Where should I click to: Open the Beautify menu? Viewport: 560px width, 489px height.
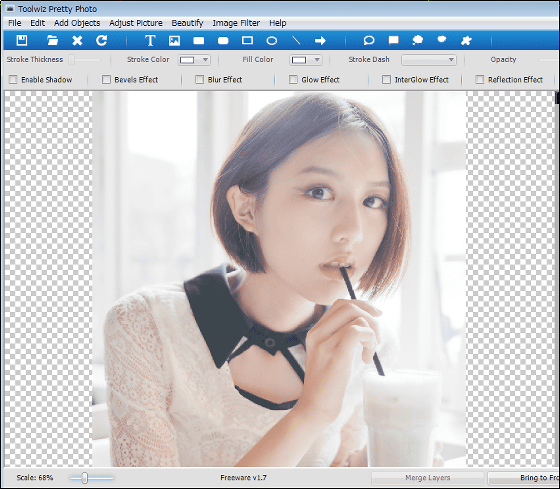tap(187, 23)
